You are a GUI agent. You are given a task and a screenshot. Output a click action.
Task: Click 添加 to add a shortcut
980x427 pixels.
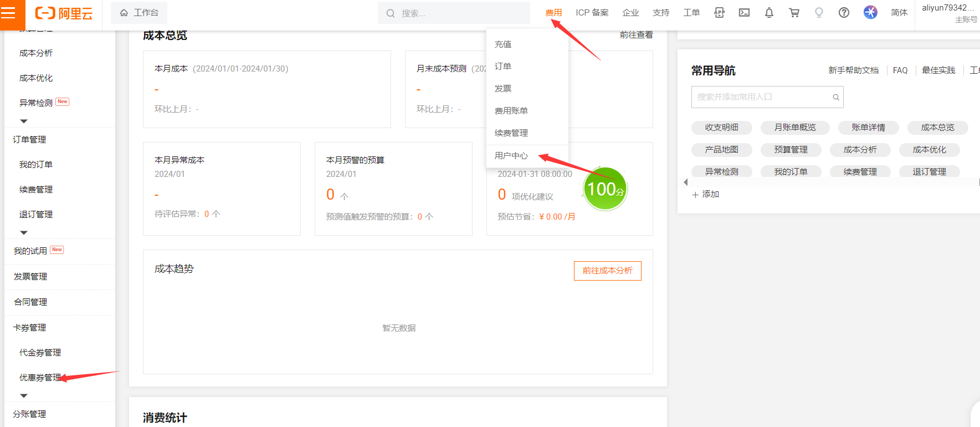[x=706, y=195]
